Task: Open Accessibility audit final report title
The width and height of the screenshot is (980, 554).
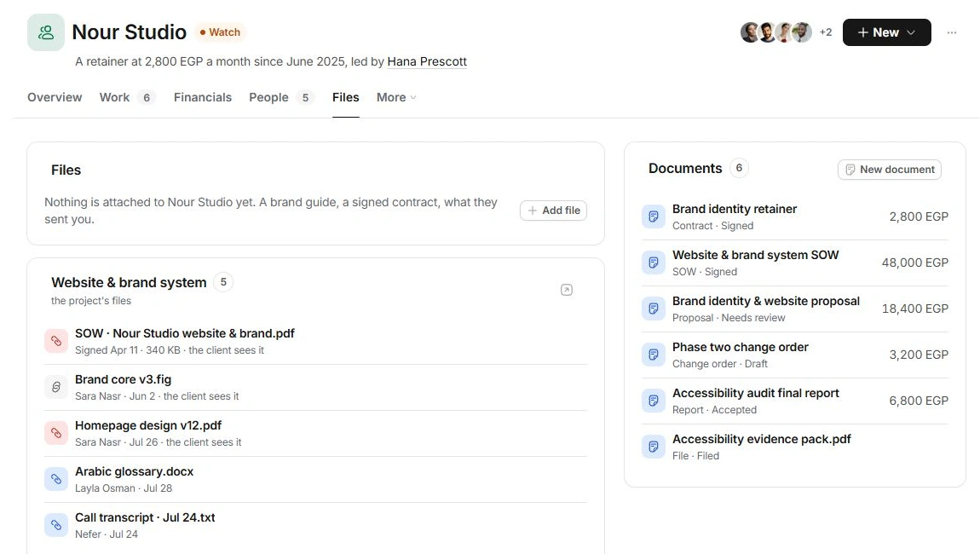Action: (756, 393)
